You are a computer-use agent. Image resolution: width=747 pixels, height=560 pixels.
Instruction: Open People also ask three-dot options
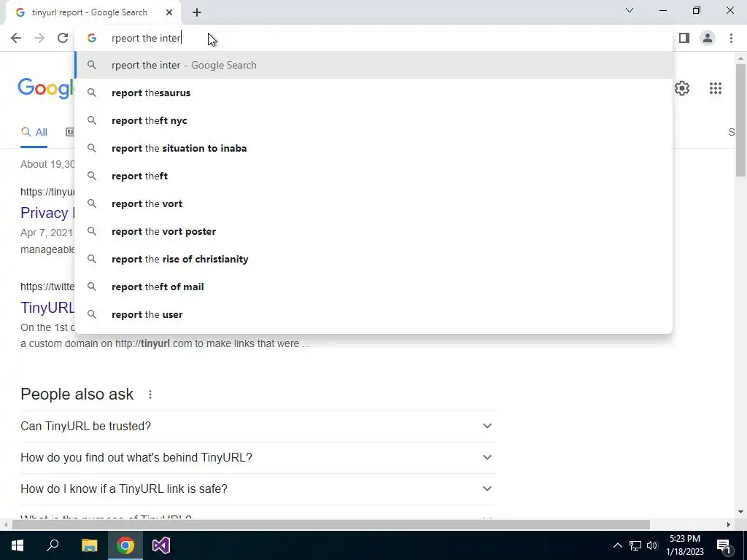pos(150,394)
